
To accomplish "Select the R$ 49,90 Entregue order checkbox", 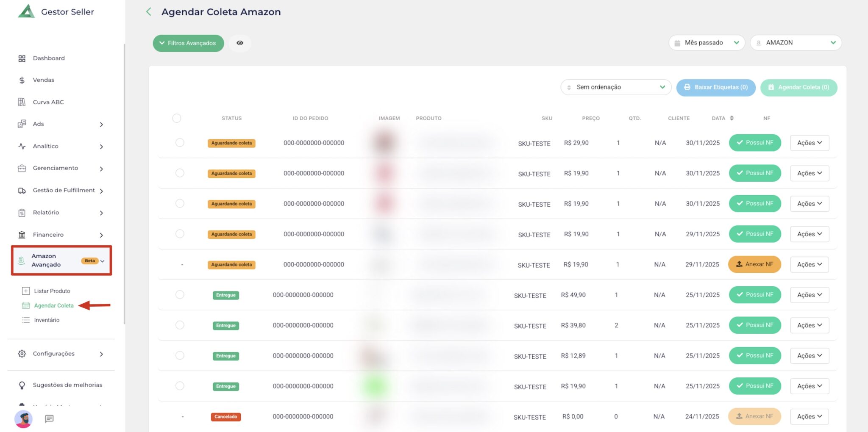I will (x=180, y=295).
